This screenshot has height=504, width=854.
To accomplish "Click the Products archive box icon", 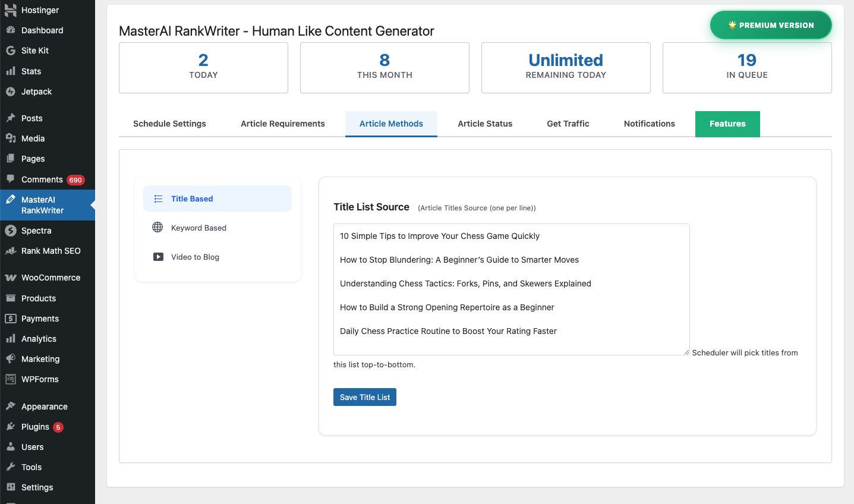I will coord(11,298).
